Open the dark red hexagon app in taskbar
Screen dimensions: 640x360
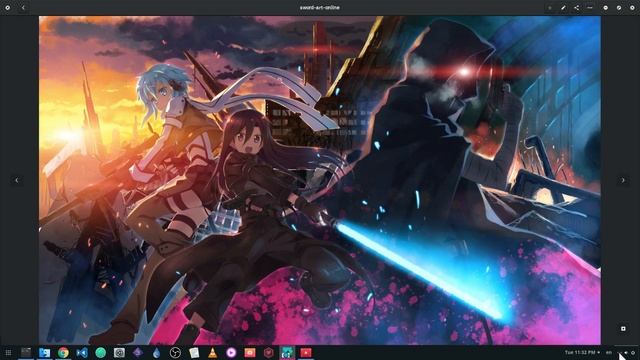(268, 352)
